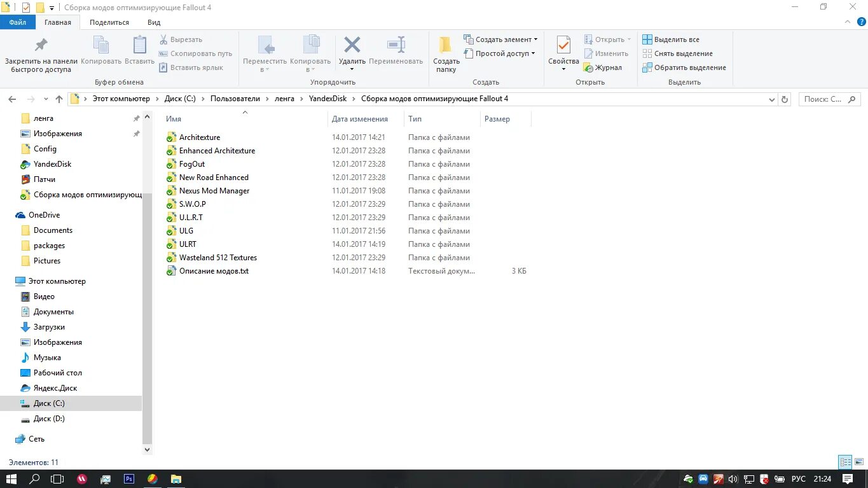Choose Скопировать путь command
Viewport: 868px width, 488px height.
[x=195, y=53]
